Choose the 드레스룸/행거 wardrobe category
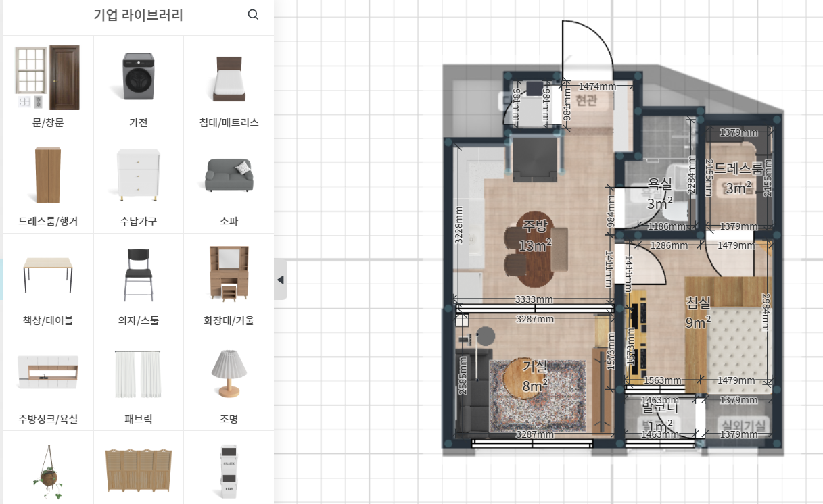Screen dimensions: 823x504 [48, 184]
